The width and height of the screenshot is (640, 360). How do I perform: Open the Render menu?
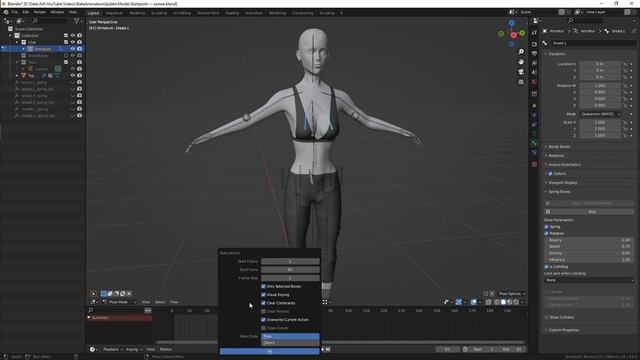point(40,12)
